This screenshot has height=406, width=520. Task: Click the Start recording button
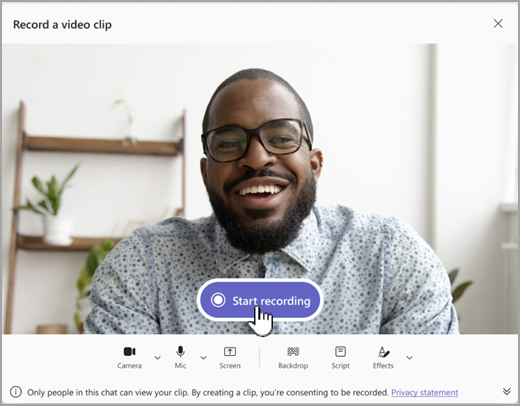260,300
